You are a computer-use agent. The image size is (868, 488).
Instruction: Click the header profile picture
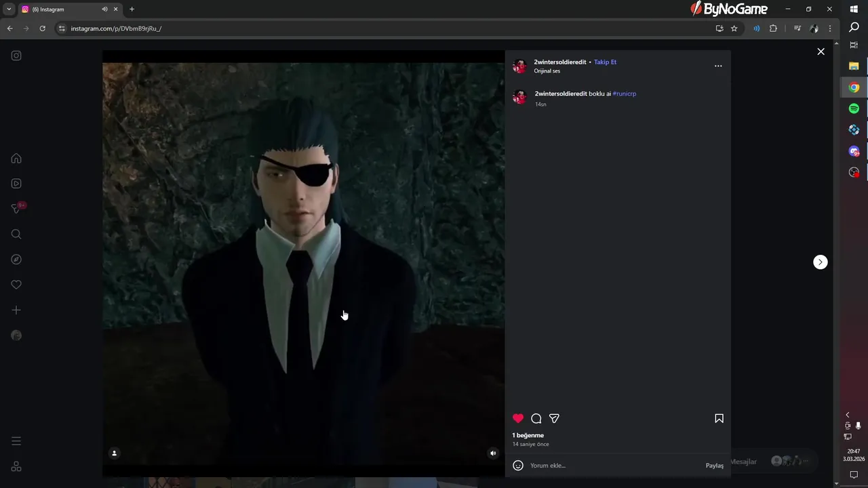(519, 66)
